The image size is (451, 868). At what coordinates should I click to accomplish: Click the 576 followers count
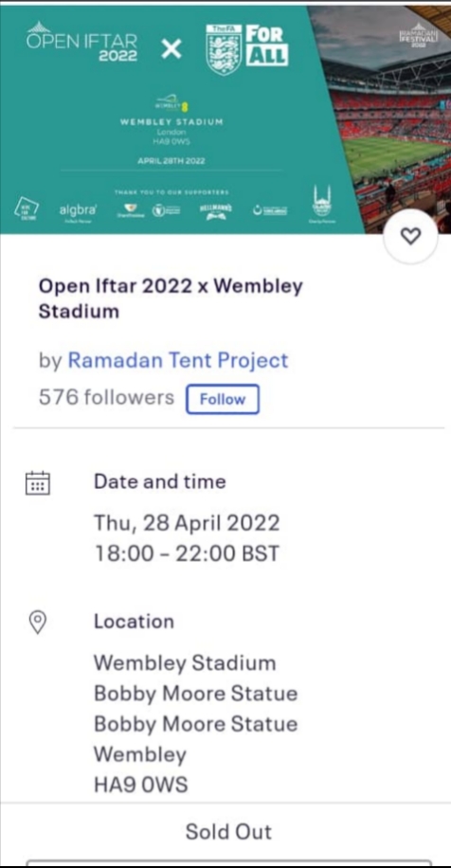click(106, 397)
